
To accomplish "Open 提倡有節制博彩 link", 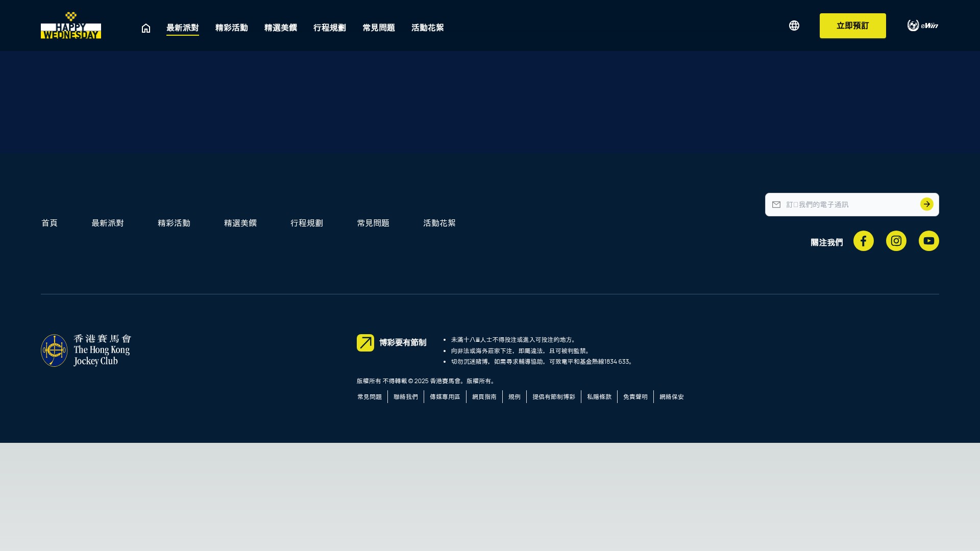I will pyautogui.click(x=554, y=397).
